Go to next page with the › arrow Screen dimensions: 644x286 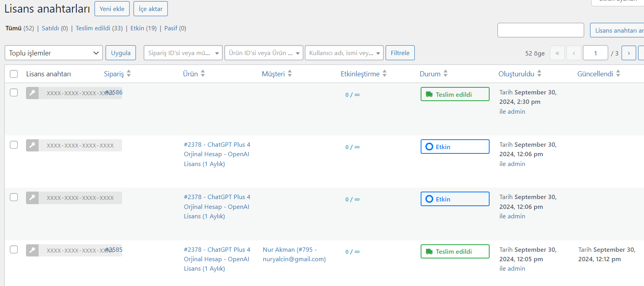coord(629,53)
